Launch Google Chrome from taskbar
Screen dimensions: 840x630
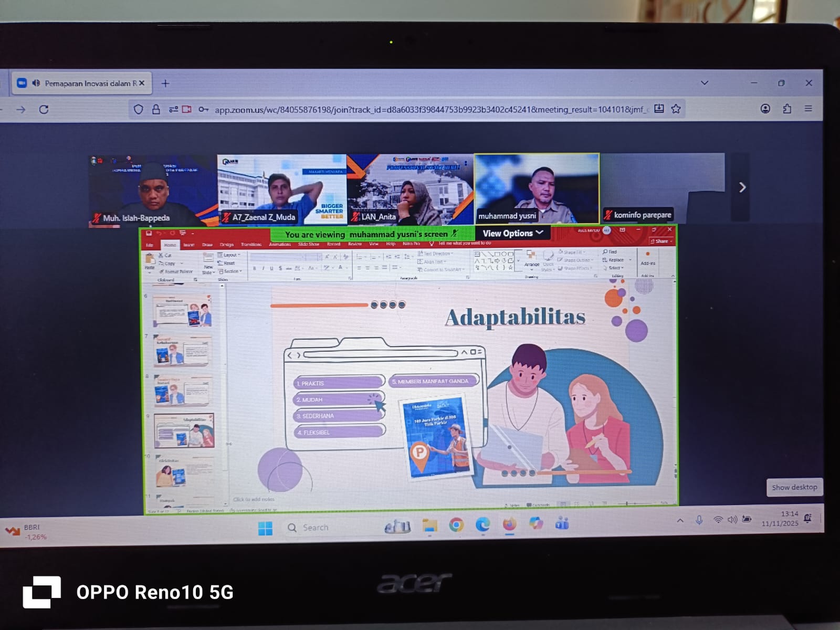tap(456, 525)
